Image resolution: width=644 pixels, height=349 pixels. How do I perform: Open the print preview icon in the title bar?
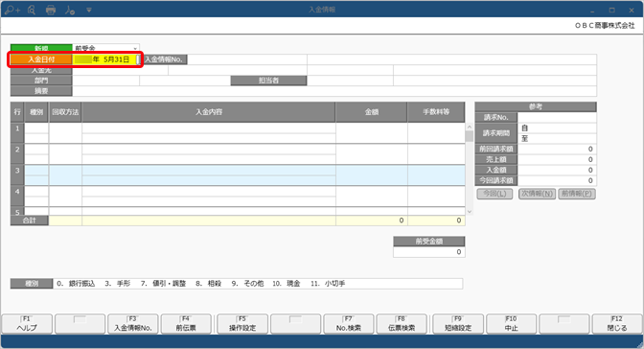[x=32, y=10]
